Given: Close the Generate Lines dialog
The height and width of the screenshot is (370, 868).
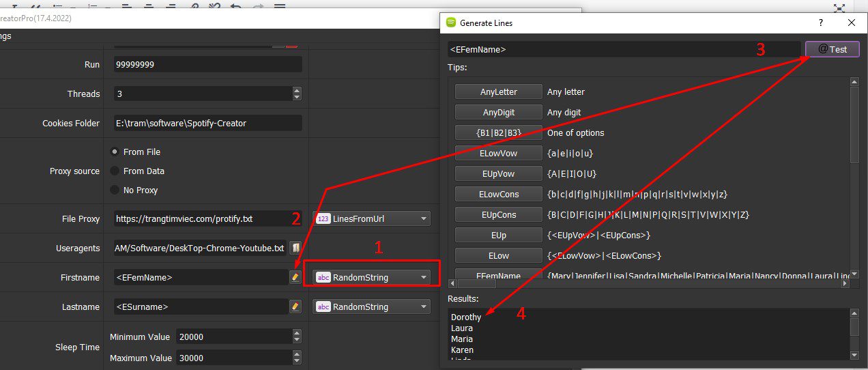Looking at the screenshot, I should [x=851, y=23].
